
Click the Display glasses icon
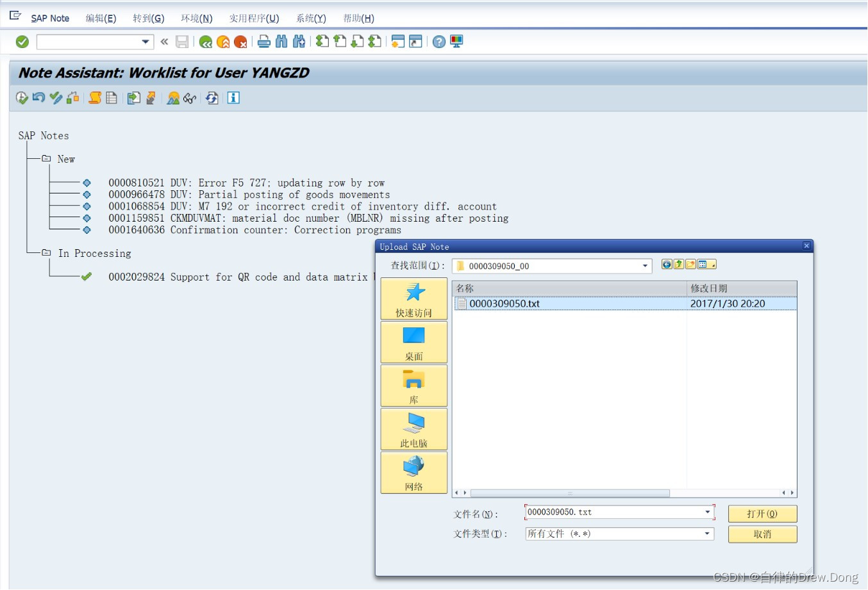click(190, 98)
